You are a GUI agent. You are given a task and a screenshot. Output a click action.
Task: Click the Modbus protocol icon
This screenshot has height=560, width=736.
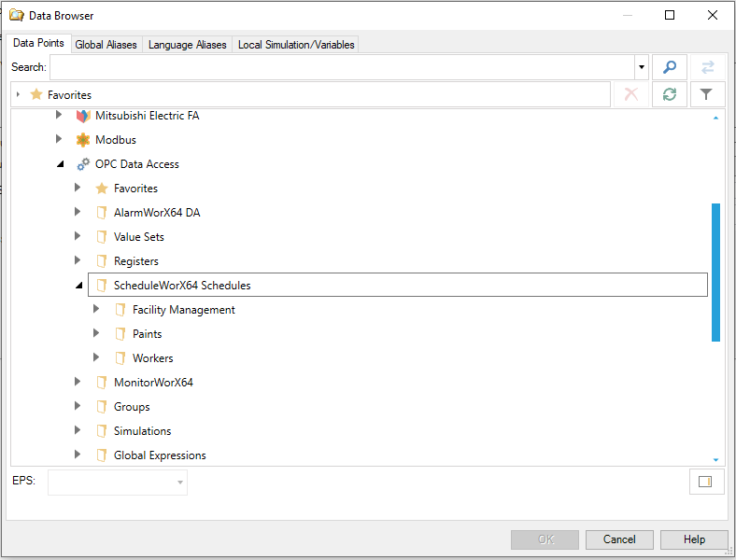pyautogui.click(x=83, y=140)
